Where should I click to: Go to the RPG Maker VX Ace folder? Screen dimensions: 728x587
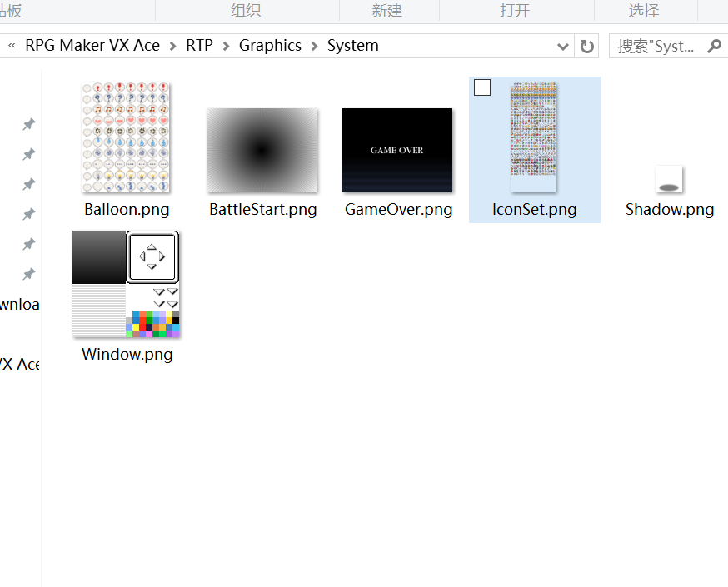(92, 46)
